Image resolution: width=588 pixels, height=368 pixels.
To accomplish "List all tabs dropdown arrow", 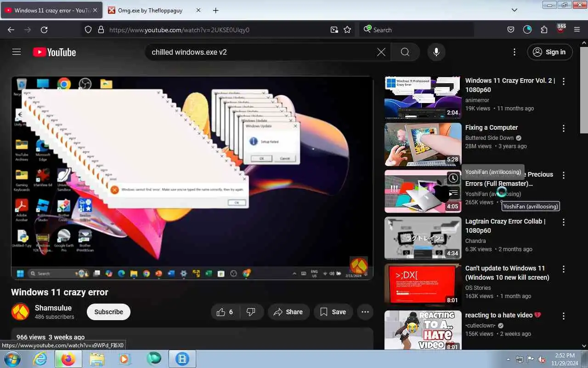I will pos(514,10).
